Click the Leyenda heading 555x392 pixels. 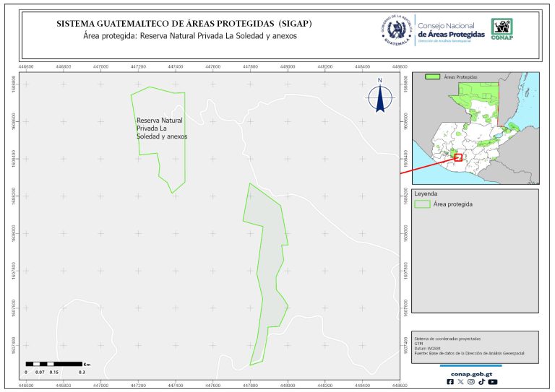coord(426,193)
